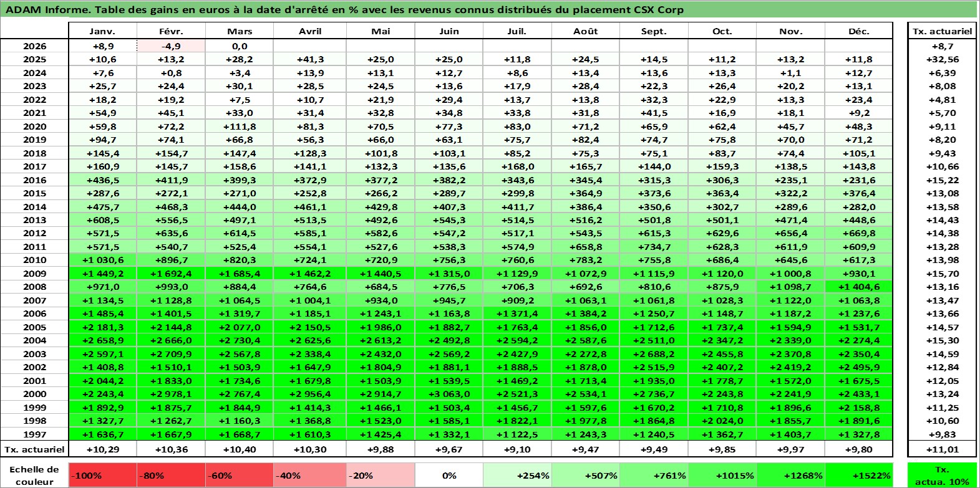Click the '+2 730,4' cell for Mars 2004
Screen dimensions: 980x488
click(x=240, y=340)
